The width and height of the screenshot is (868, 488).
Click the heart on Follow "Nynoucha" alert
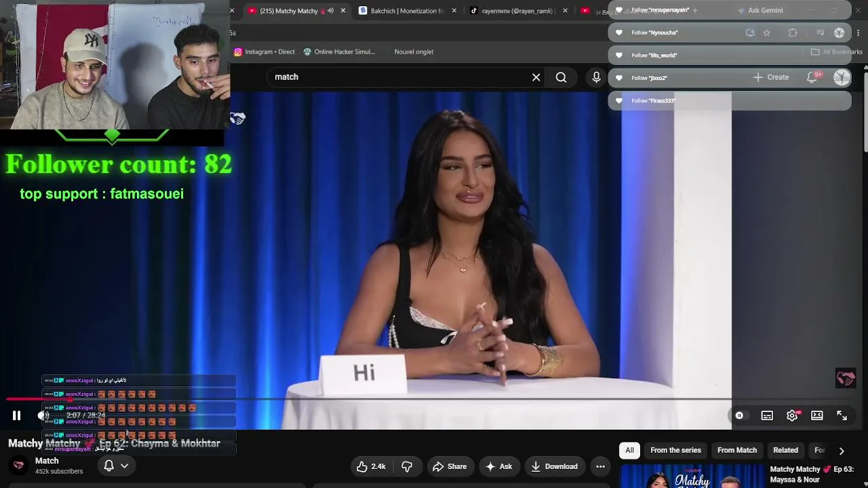(618, 33)
